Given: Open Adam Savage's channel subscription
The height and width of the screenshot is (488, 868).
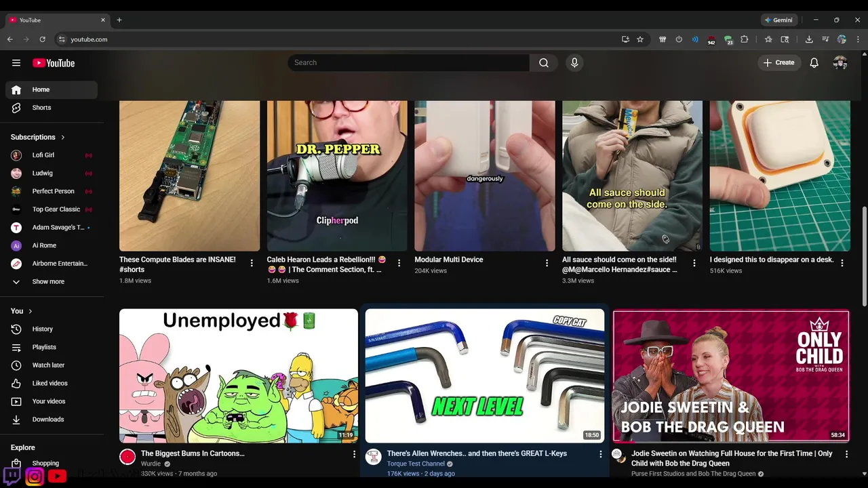Looking at the screenshot, I should pyautogui.click(x=52, y=228).
